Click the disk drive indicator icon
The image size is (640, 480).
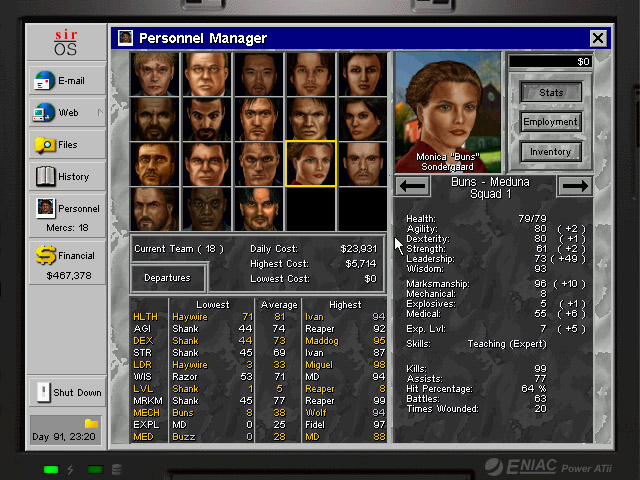[117, 469]
